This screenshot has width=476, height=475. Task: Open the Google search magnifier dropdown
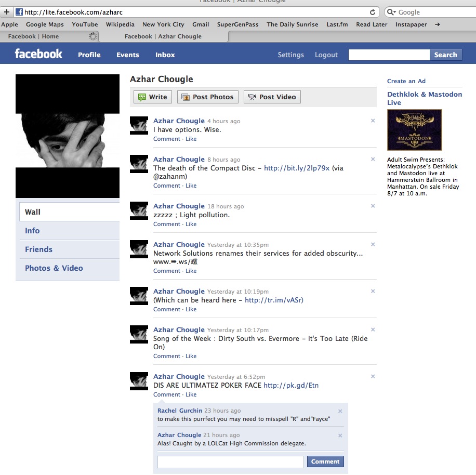click(391, 12)
